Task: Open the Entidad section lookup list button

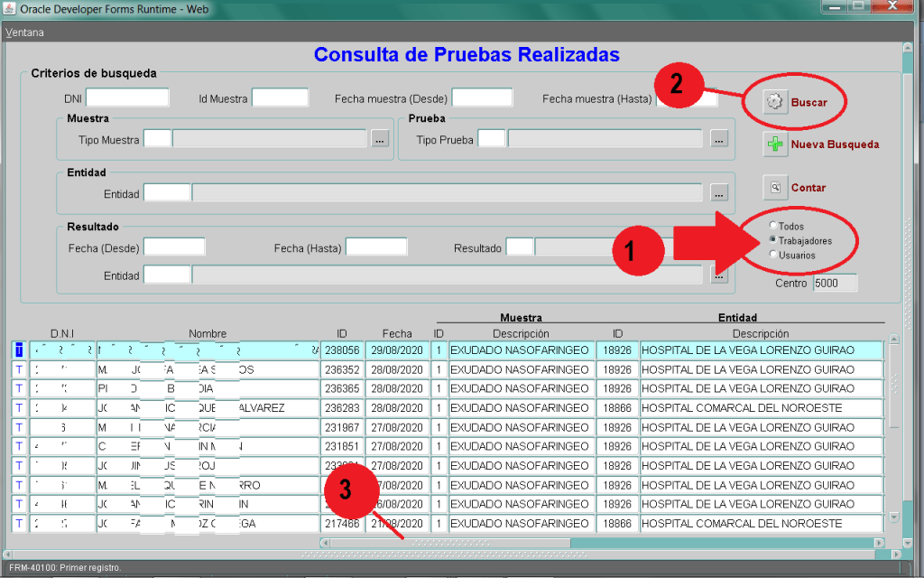Action: pos(718,192)
